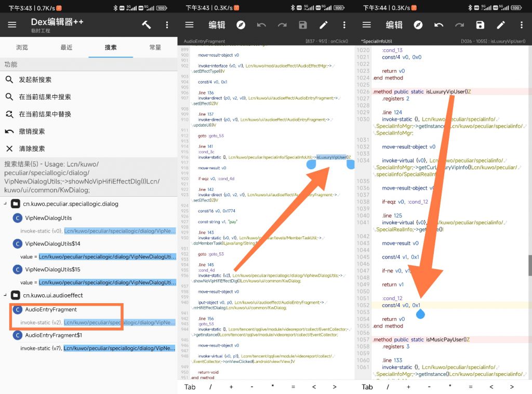The height and width of the screenshot is (394, 532).
Task: Open the overflow menu in Dex编辑器++ header
Action: point(167,25)
